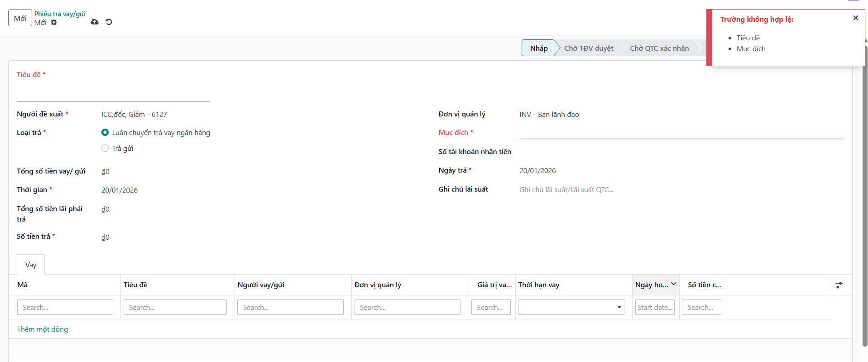Open column settings adjust icon in table
The image size is (868, 362).
tap(839, 285)
